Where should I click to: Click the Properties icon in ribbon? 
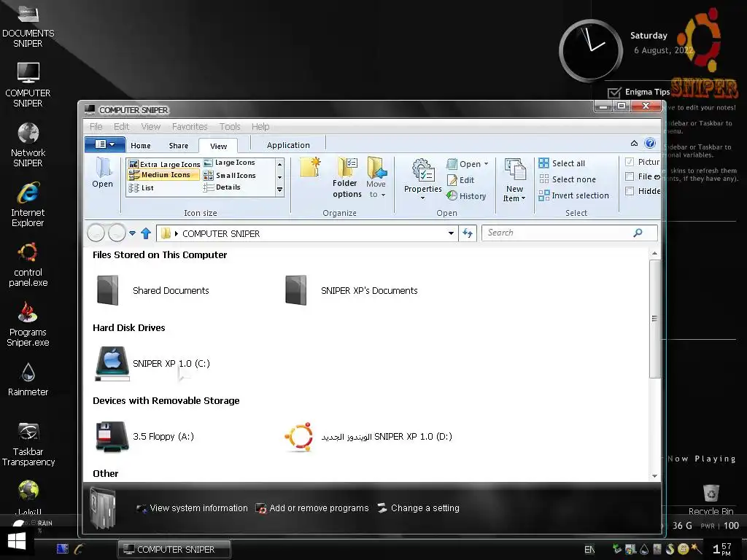point(422,170)
